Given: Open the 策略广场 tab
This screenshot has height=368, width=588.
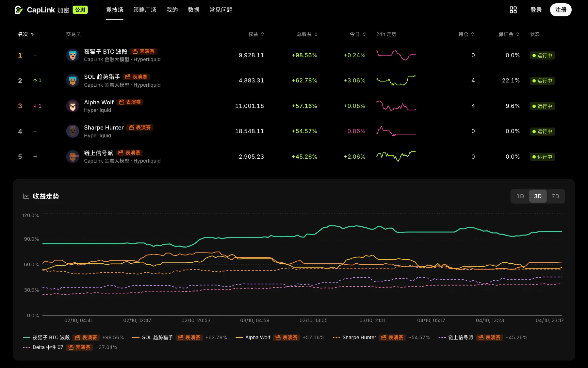Looking at the screenshot, I should tap(145, 10).
